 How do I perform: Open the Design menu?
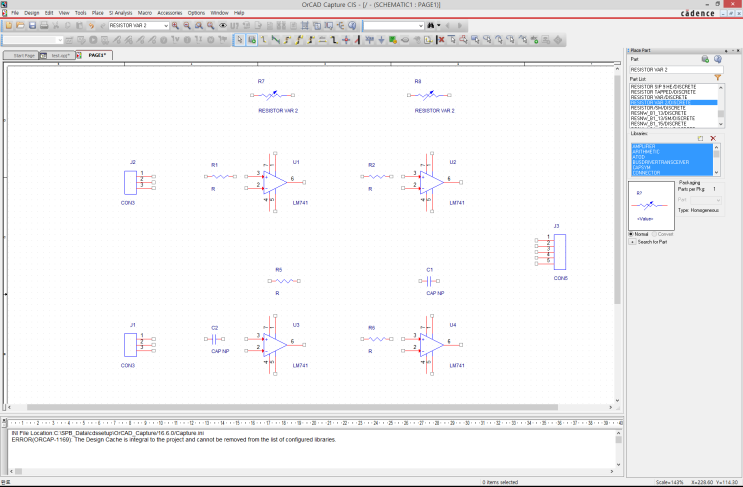click(x=32, y=13)
